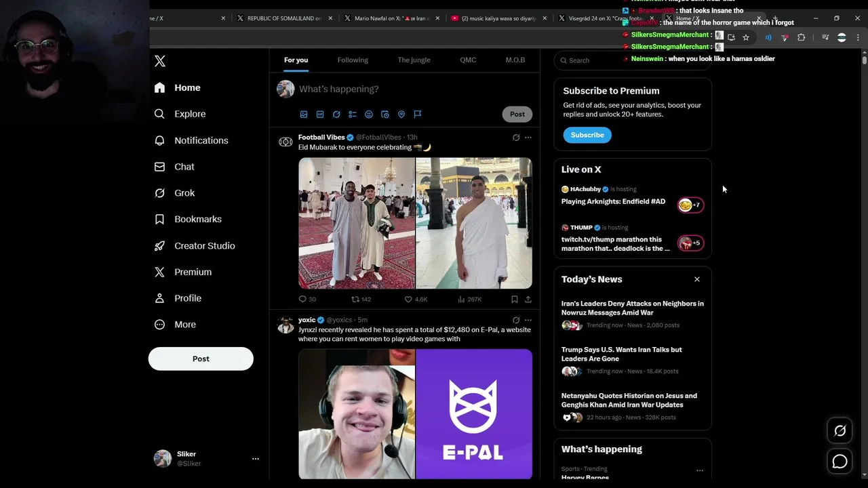The width and height of the screenshot is (868, 488).
Task: Open the right Kaaba photo of the post
Action: point(474,223)
